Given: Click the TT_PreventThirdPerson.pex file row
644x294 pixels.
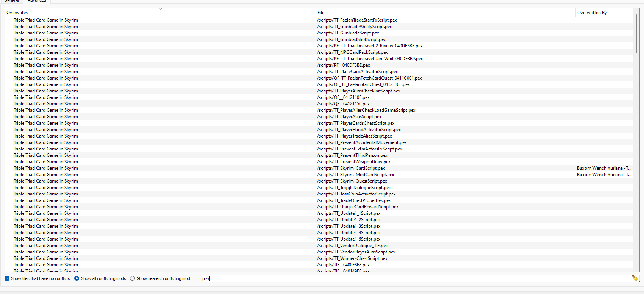Looking at the screenshot, I should click(x=352, y=155).
